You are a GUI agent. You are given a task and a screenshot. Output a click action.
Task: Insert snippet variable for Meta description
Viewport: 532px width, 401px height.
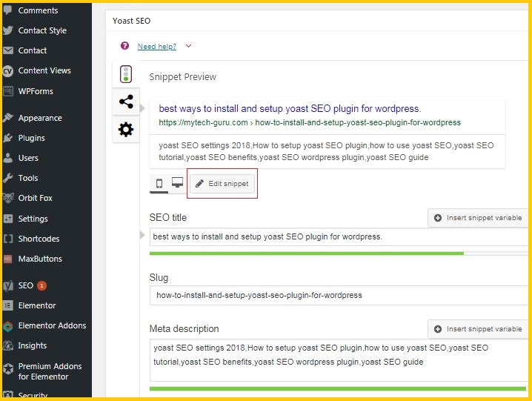(479, 329)
